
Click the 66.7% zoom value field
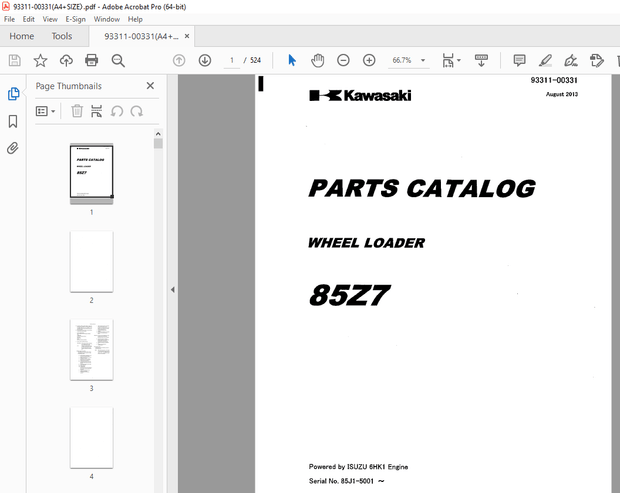pyautogui.click(x=402, y=60)
